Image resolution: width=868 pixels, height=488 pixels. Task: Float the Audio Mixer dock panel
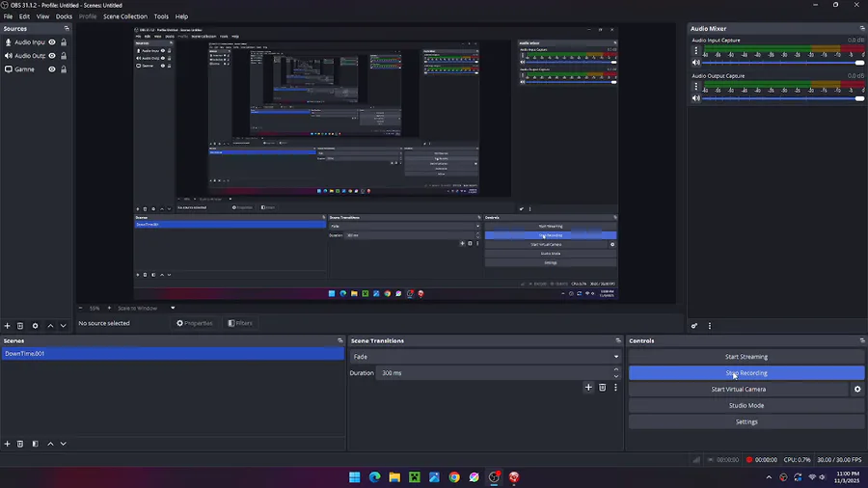tap(862, 28)
